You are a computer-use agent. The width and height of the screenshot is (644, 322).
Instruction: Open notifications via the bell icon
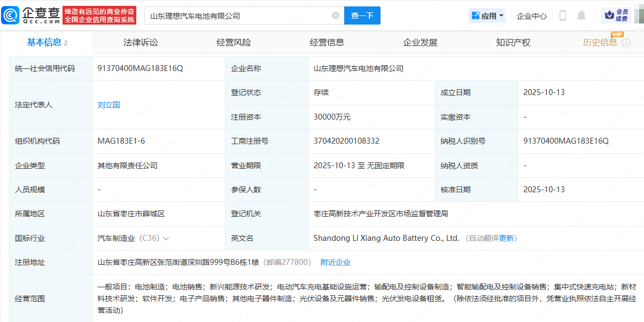(x=581, y=15)
